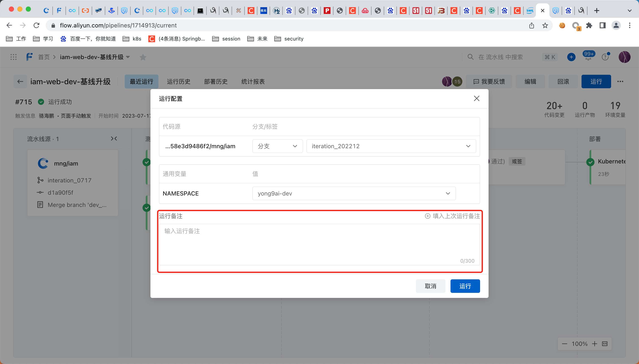The height and width of the screenshot is (364, 639).
Task: Switch to the 部署历史 tab
Action: pos(216,81)
